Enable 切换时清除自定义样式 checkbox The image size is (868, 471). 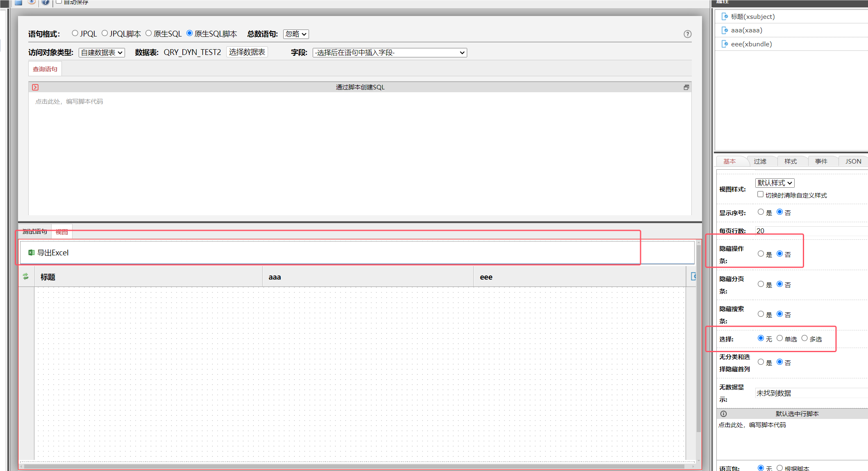click(x=760, y=194)
